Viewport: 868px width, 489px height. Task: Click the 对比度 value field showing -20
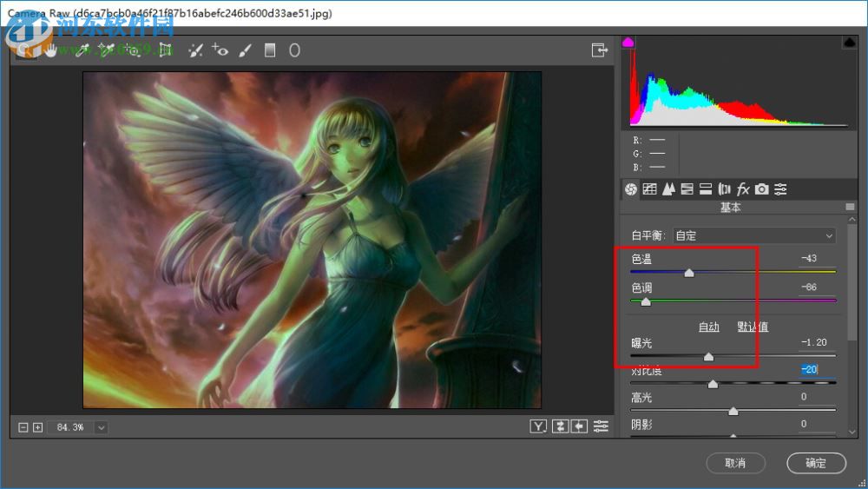click(817, 369)
